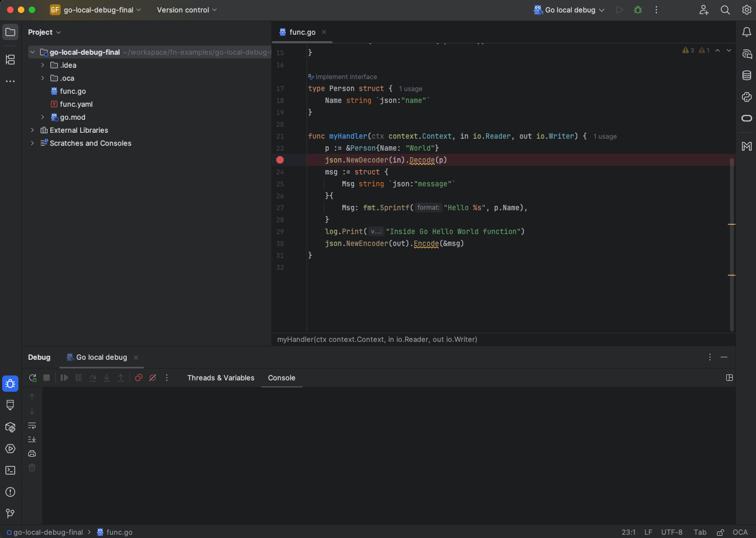The height and width of the screenshot is (538, 756).
Task: Toggle the breakpoint on line 23
Action: click(280, 160)
